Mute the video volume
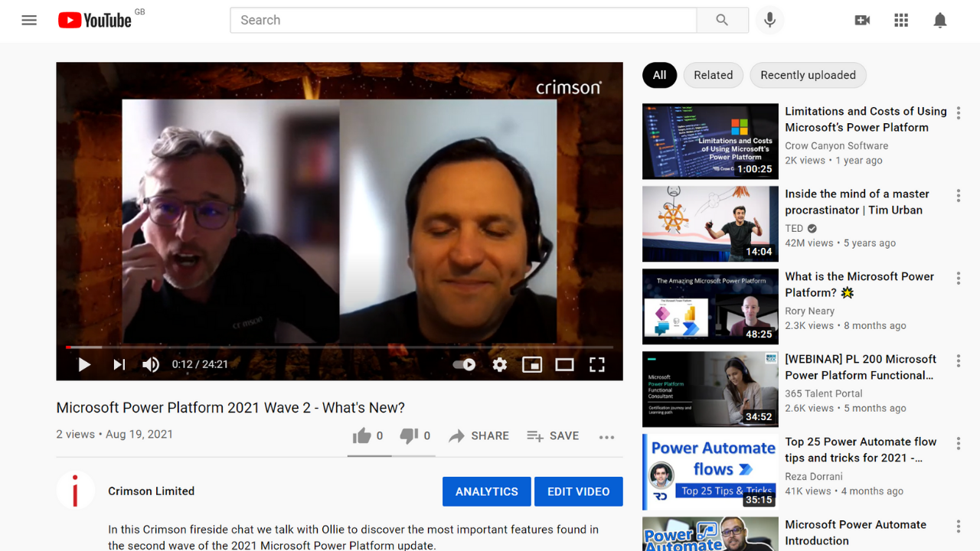Image resolution: width=980 pixels, height=551 pixels. point(151,365)
